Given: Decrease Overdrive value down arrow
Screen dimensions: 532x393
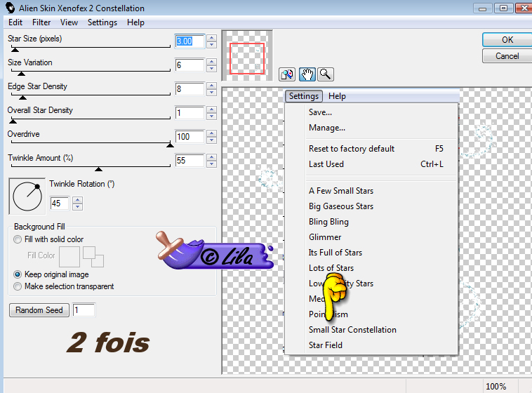Looking at the screenshot, I should tap(212, 140).
